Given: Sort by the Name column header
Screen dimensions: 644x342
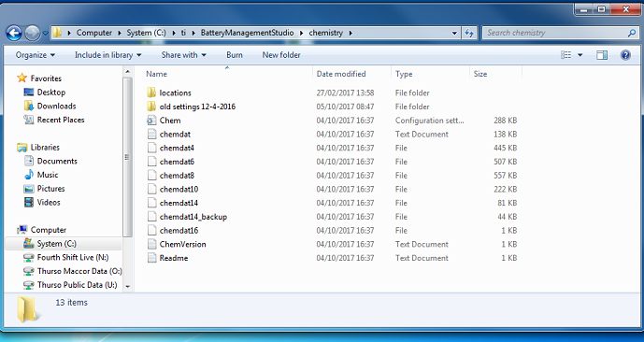Looking at the screenshot, I should point(156,74).
